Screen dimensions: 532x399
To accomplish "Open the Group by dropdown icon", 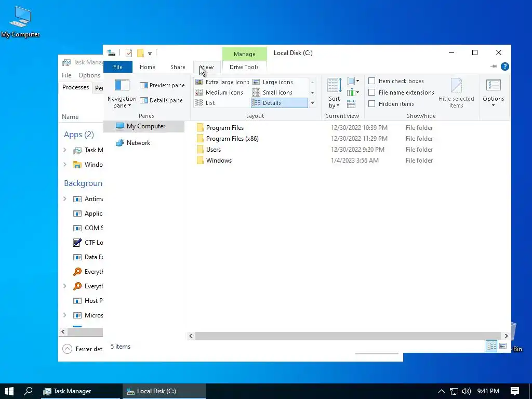I will (x=353, y=81).
